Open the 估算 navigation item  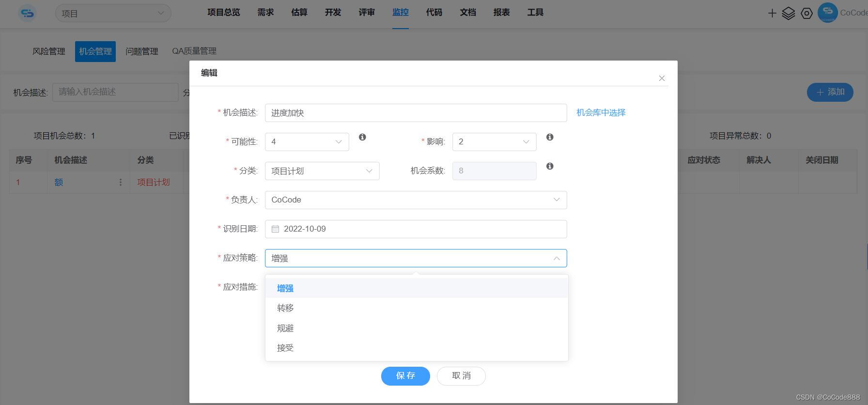coord(299,13)
